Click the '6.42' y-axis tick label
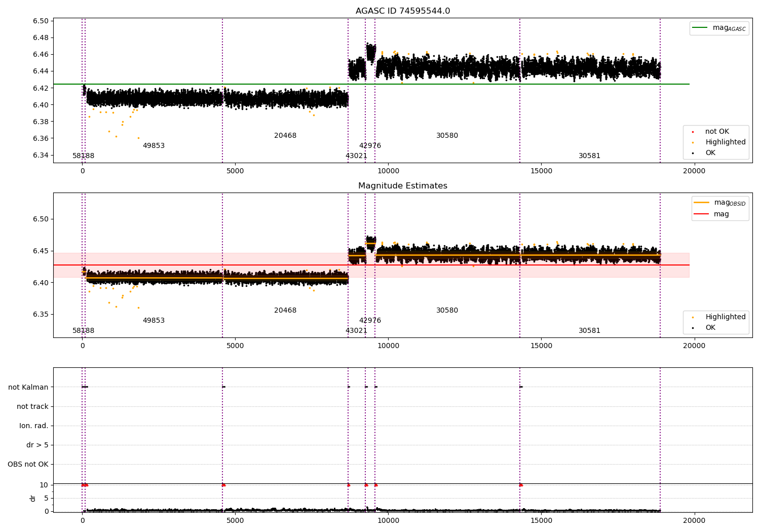Screen dimensions: 760x532 [x=41, y=88]
